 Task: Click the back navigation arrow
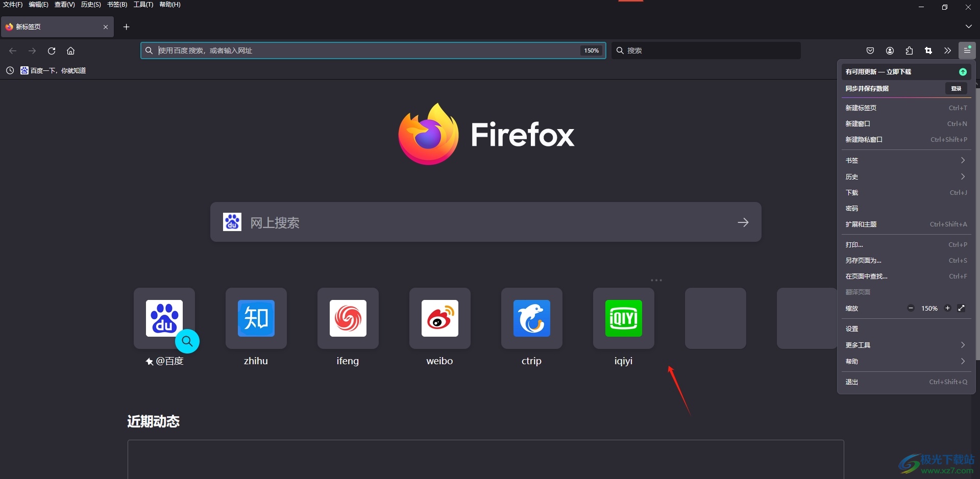click(13, 51)
